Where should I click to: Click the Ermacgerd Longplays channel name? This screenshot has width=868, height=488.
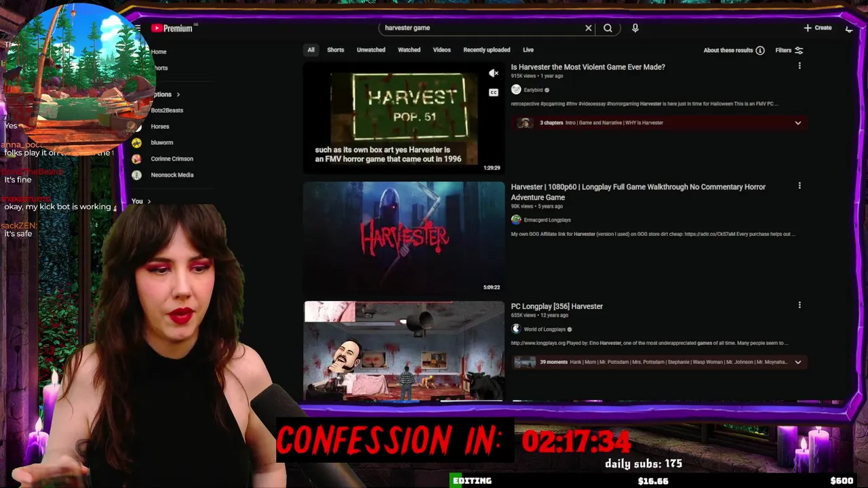tap(547, 220)
